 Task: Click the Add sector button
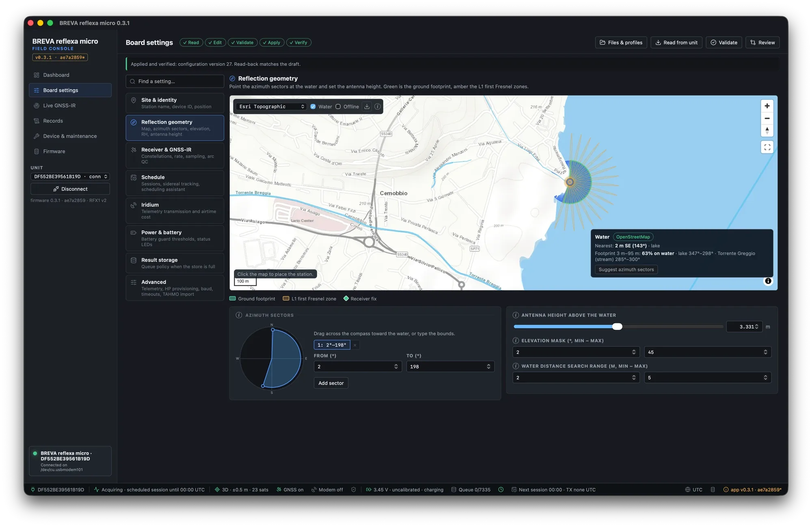331,383
